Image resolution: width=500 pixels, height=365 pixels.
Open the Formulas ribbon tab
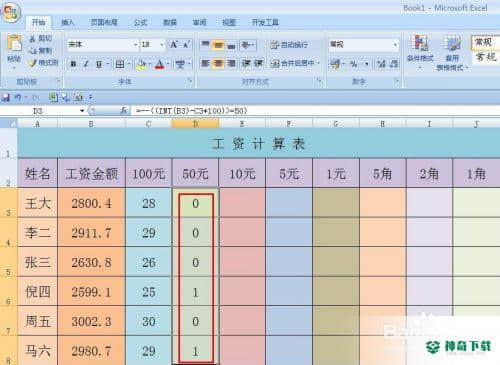140,22
